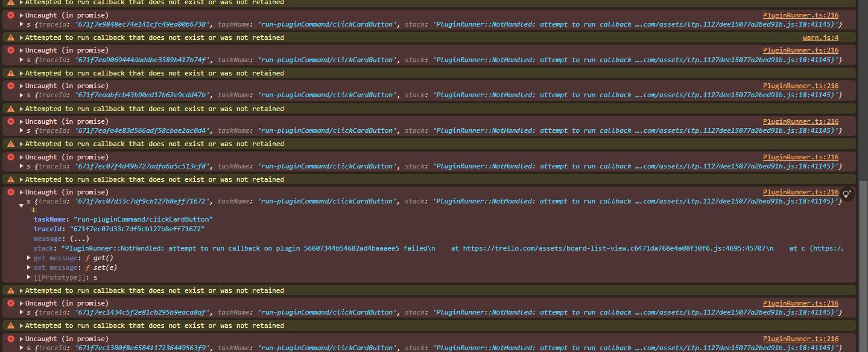Click warning icon on the warn.js:4 row
This screenshot has height=352, width=868.
[x=10, y=37]
